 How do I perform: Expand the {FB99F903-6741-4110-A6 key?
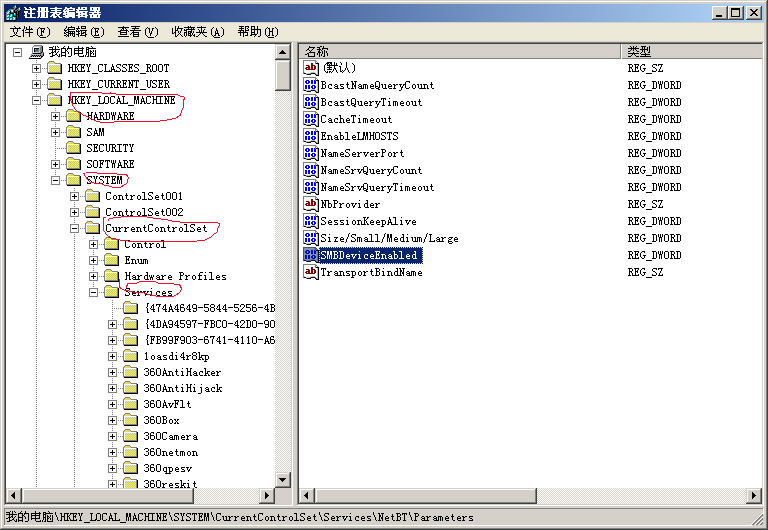tap(112, 340)
